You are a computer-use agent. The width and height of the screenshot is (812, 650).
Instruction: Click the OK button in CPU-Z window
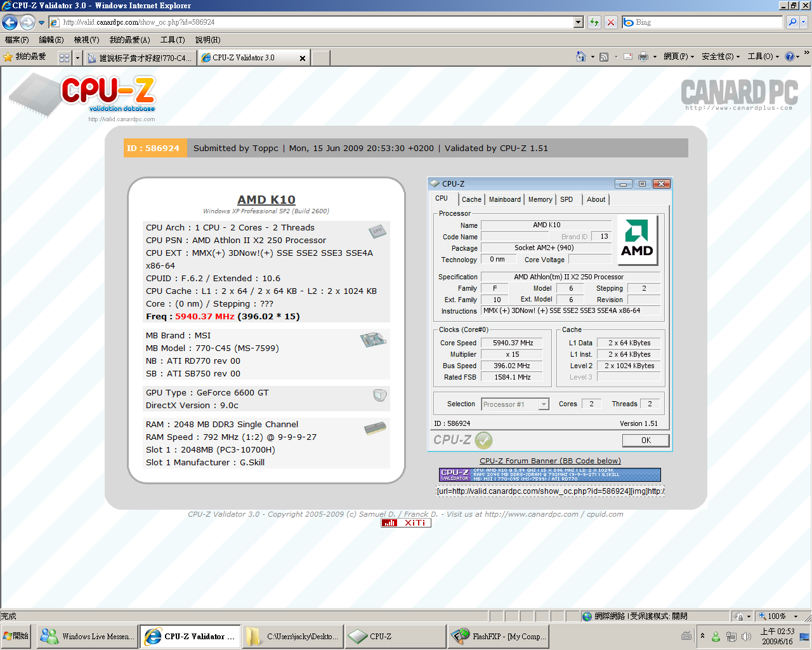click(x=646, y=440)
